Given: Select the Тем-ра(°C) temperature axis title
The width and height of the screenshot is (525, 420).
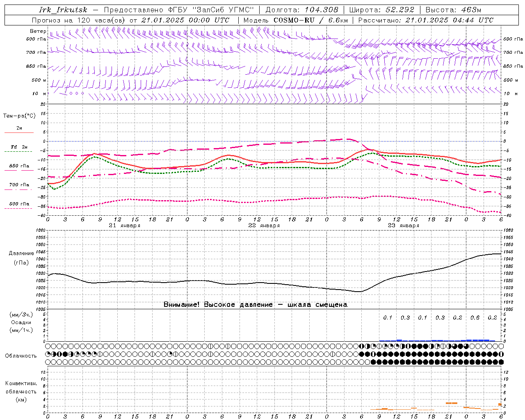Looking at the screenshot, I should tap(19, 116).
